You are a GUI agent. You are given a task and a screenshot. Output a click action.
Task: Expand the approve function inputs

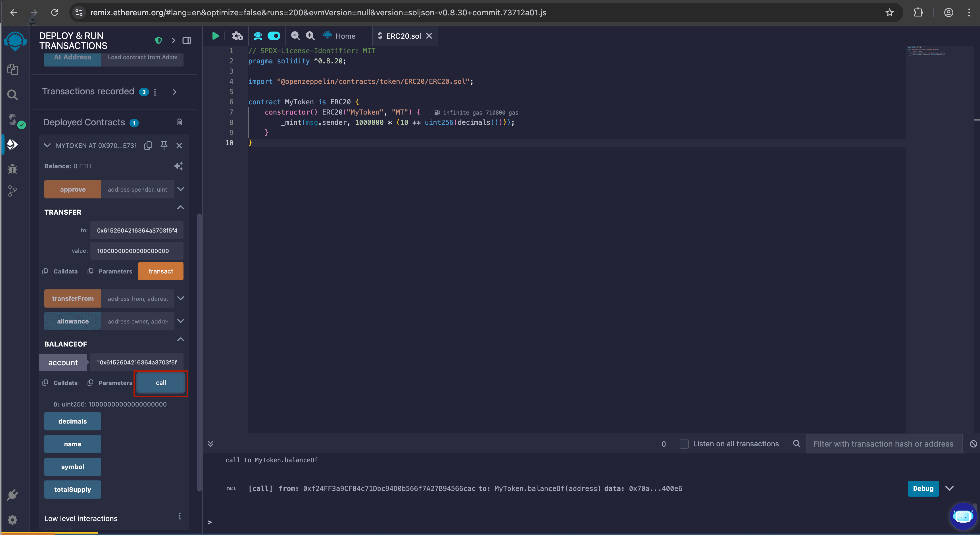[181, 189]
